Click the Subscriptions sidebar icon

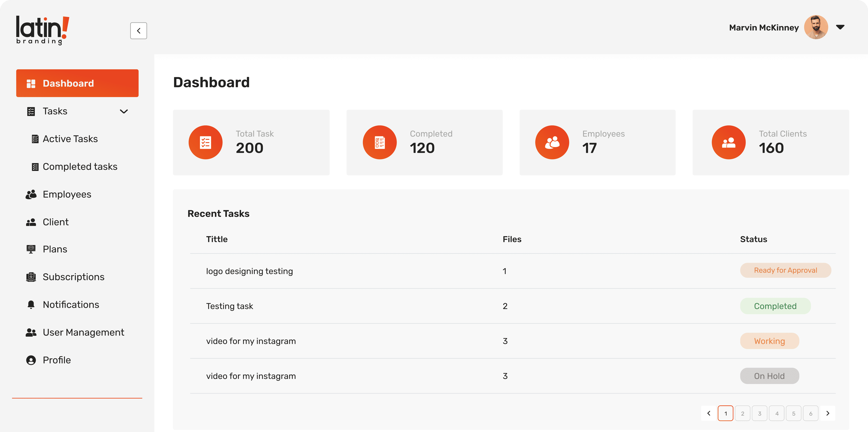[31, 277]
